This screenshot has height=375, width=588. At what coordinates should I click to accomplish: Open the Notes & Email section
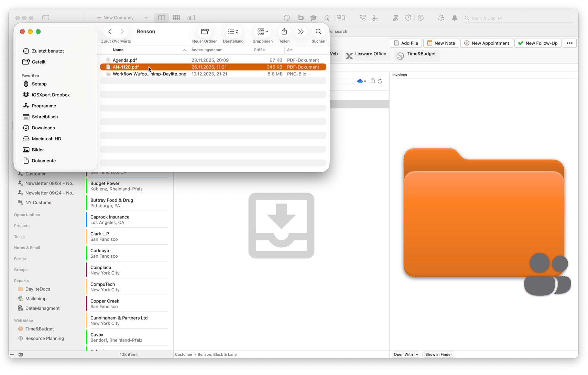(x=27, y=248)
